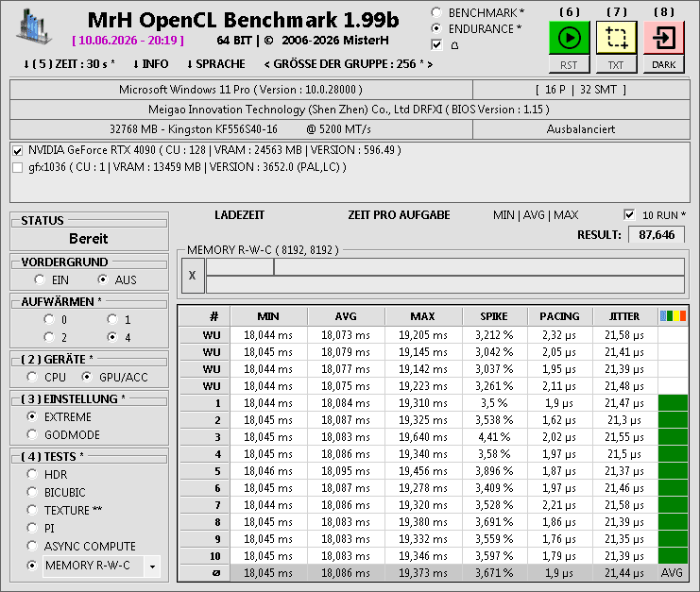Click the green color bar in row 5

pyautogui.click(x=673, y=471)
